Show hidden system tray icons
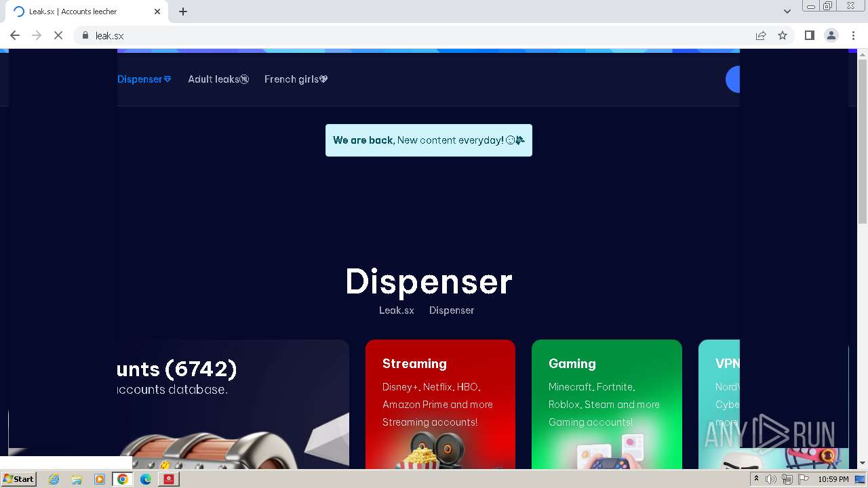 pyautogui.click(x=756, y=479)
